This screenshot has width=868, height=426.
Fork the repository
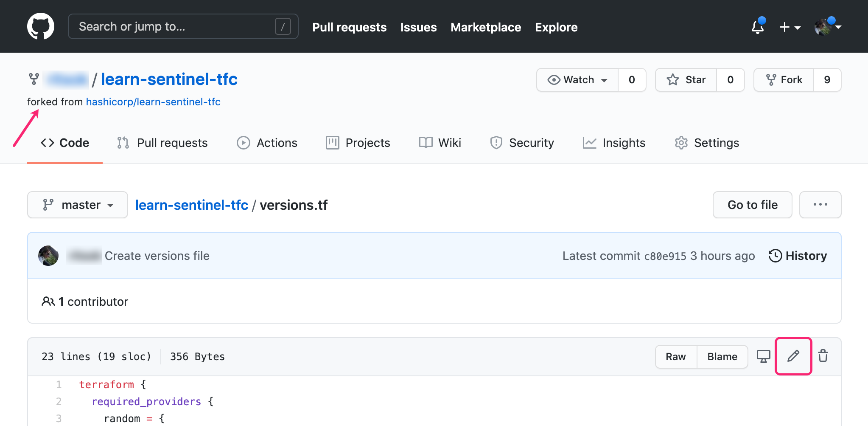tap(783, 79)
